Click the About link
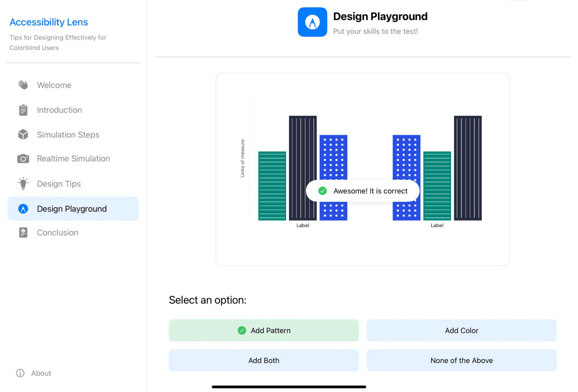Image resolution: width=578 pixels, height=392 pixels. pyautogui.click(x=41, y=373)
